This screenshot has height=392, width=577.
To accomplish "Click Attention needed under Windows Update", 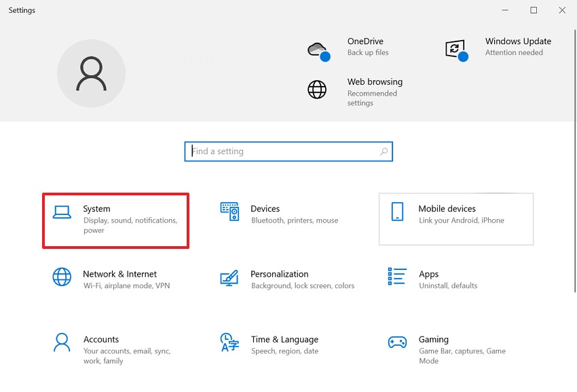I will [x=515, y=52].
